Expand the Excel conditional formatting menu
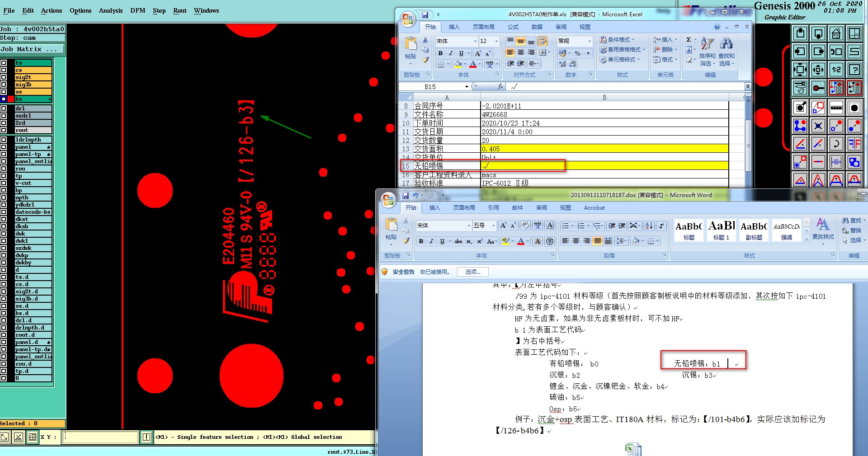The height and width of the screenshot is (456, 868). 618,40
